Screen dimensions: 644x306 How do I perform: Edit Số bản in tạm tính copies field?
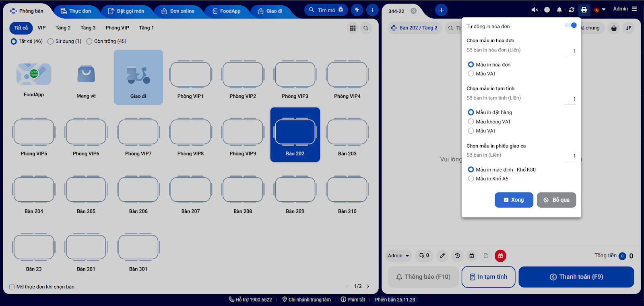pyautogui.click(x=570, y=99)
